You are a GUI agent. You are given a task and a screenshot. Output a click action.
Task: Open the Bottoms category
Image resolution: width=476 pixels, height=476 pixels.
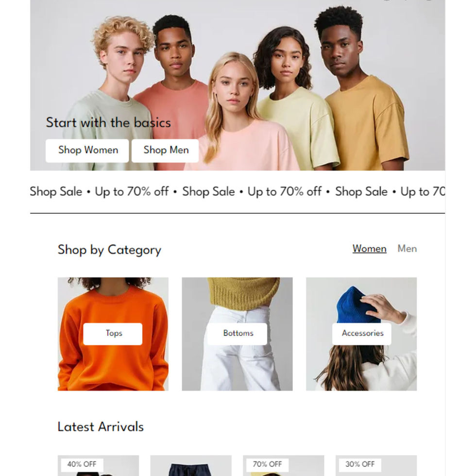point(238,334)
